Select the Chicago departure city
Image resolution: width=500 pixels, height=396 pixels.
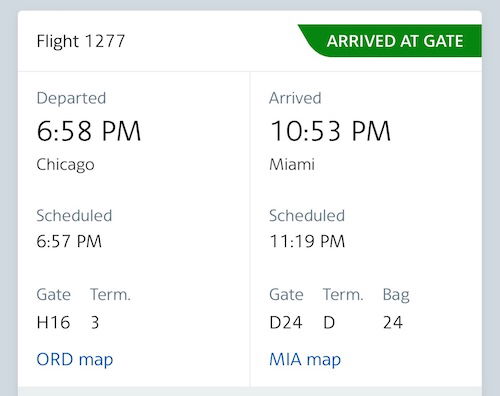click(x=65, y=165)
